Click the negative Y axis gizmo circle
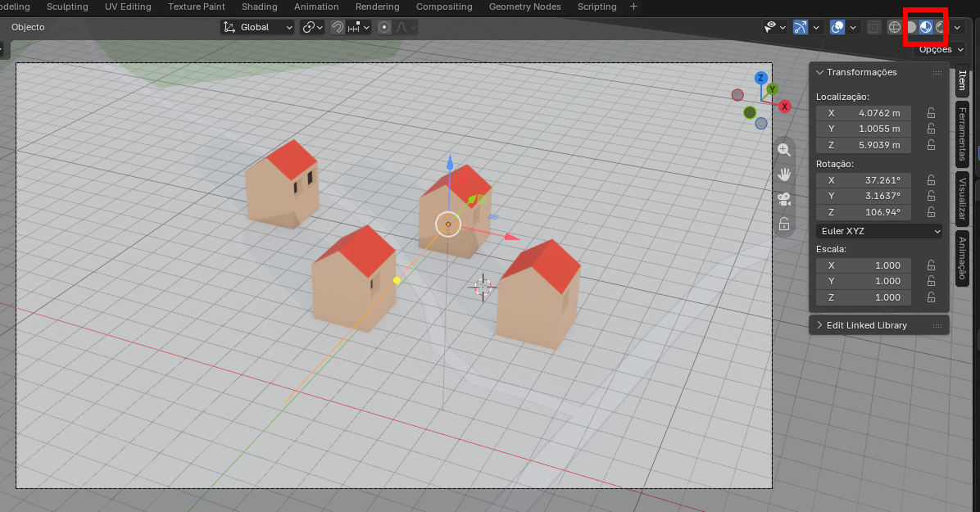This screenshot has width=980, height=512. pos(750,112)
